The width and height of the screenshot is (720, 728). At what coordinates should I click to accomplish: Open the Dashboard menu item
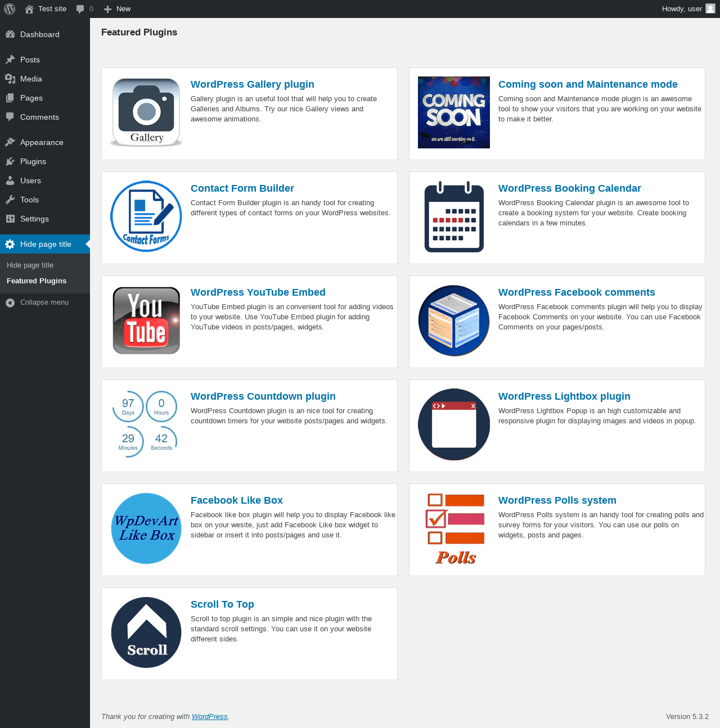45,34
